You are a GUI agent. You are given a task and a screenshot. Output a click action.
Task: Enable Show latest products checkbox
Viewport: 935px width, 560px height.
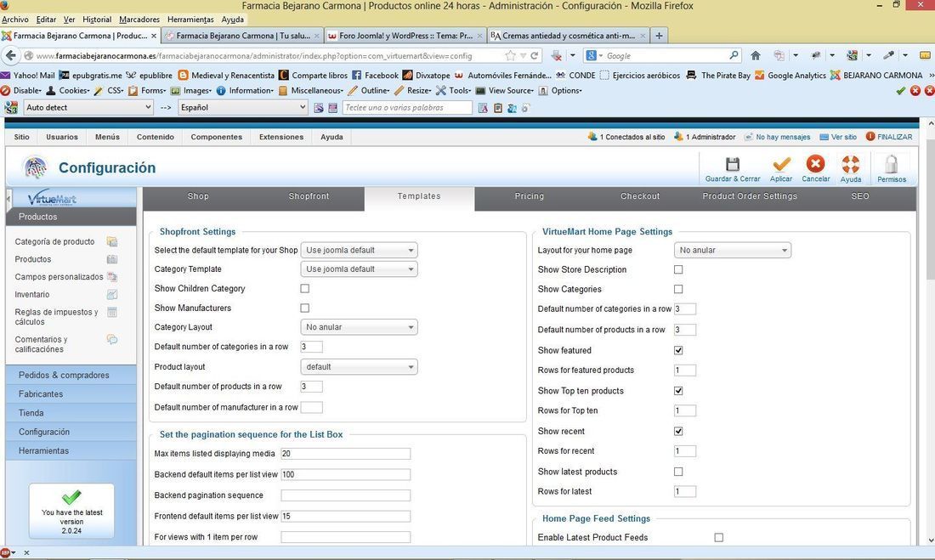click(x=678, y=472)
